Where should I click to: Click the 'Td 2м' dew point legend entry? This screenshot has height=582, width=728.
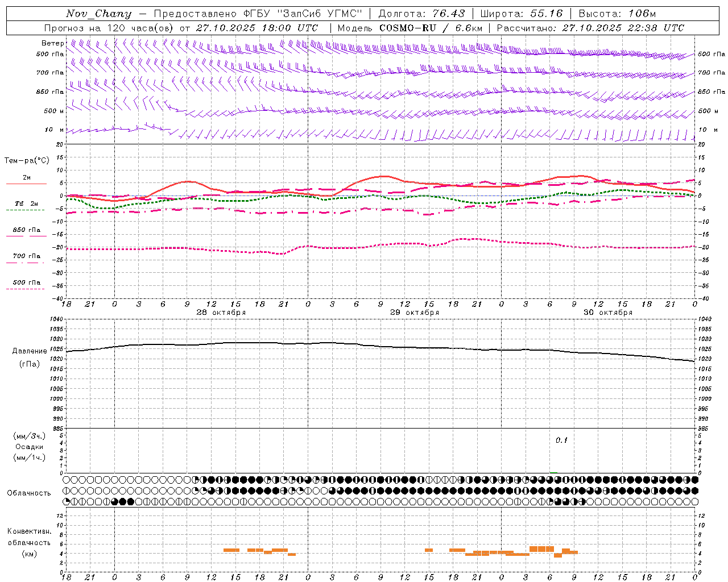[x=27, y=203]
